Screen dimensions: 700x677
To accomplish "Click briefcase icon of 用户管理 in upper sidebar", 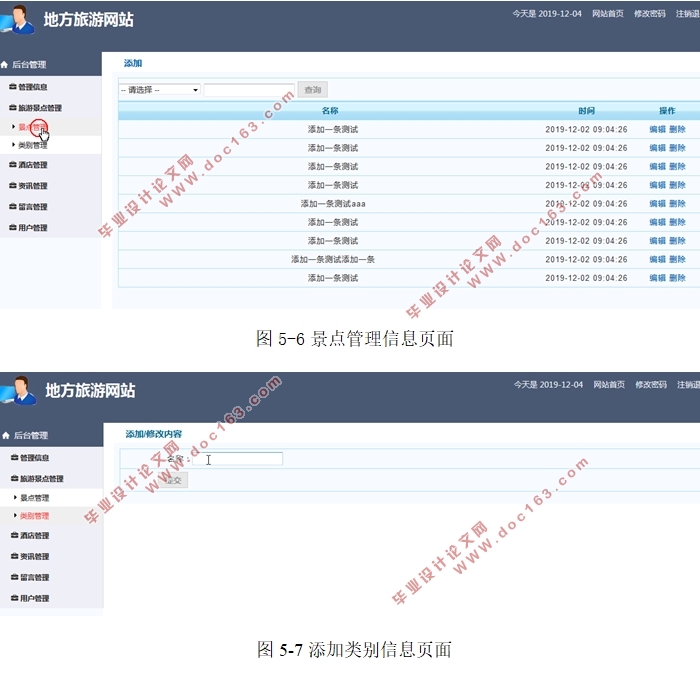I will 12,227.
